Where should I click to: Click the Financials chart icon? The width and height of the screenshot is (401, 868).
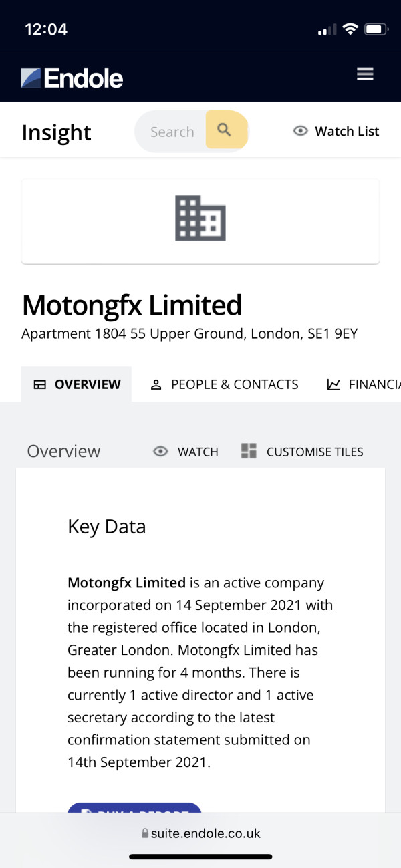[333, 384]
